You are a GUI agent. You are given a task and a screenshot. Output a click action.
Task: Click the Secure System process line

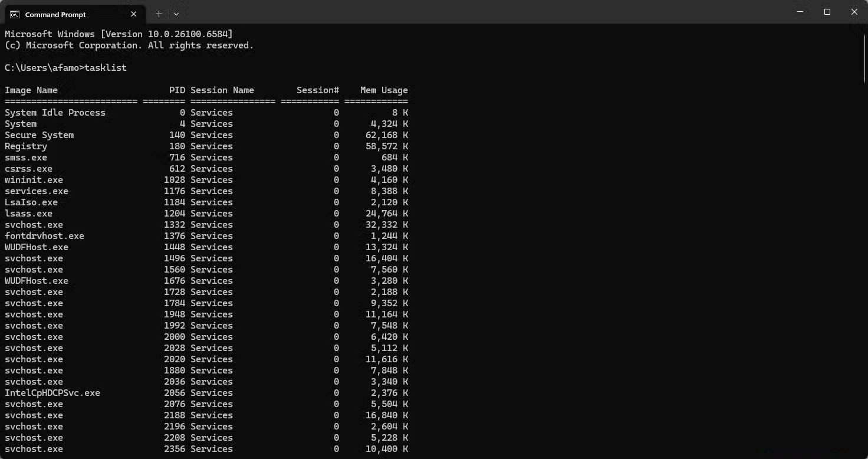(x=39, y=135)
